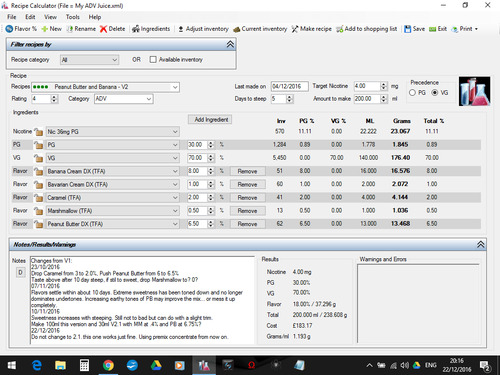
Task: Click the Rename recipe toolbar button
Action: (81, 29)
